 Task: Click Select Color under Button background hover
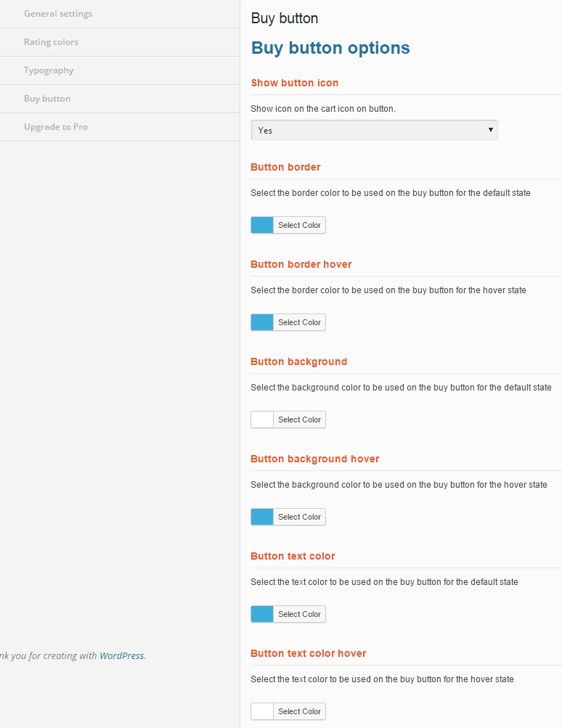pyautogui.click(x=300, y=517)
